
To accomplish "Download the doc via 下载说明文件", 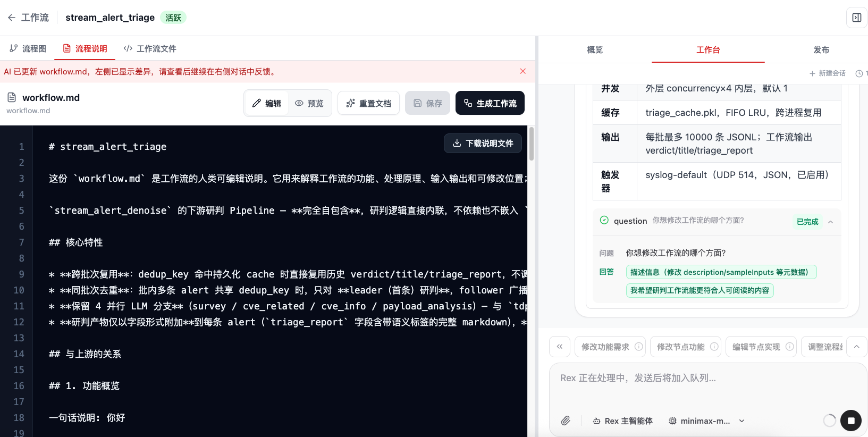I will (483, 143).
